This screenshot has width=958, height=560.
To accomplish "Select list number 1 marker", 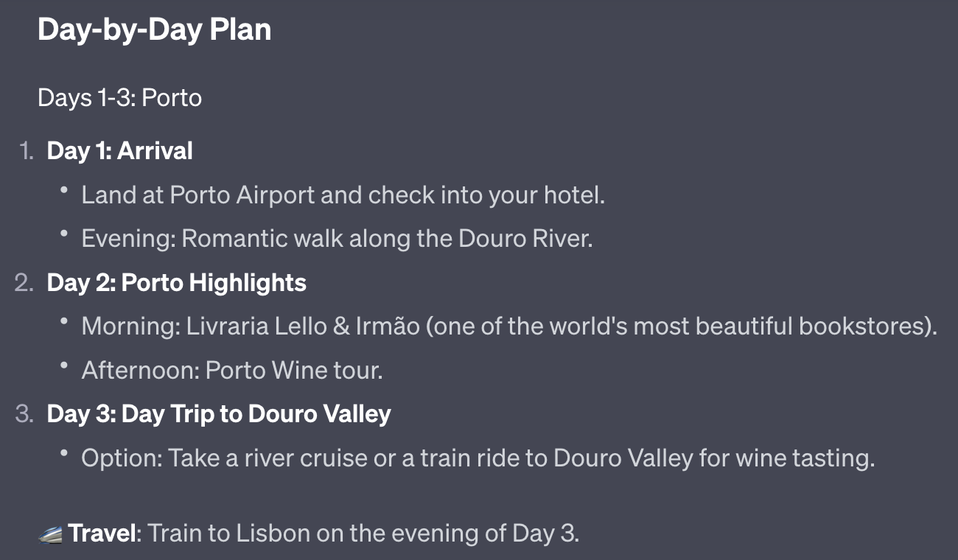I will coord(27,151).
